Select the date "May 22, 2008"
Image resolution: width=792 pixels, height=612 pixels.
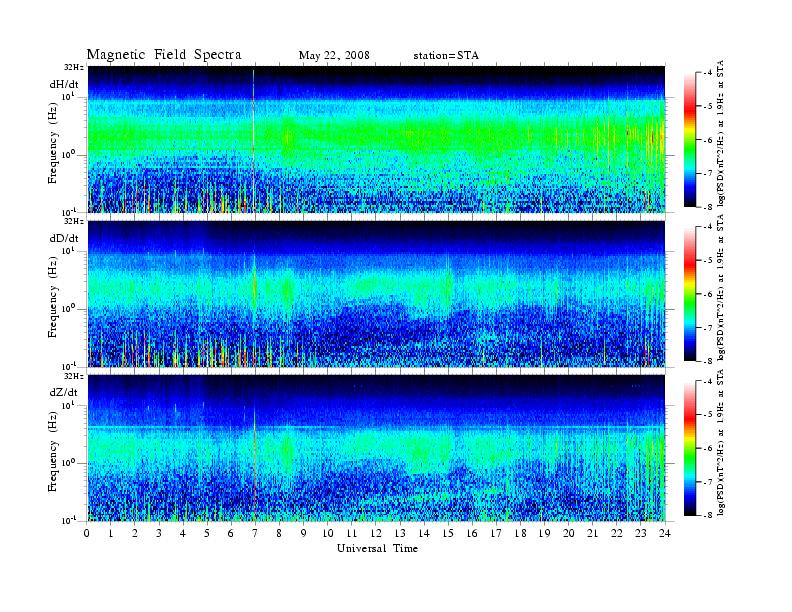pos(334,56)
